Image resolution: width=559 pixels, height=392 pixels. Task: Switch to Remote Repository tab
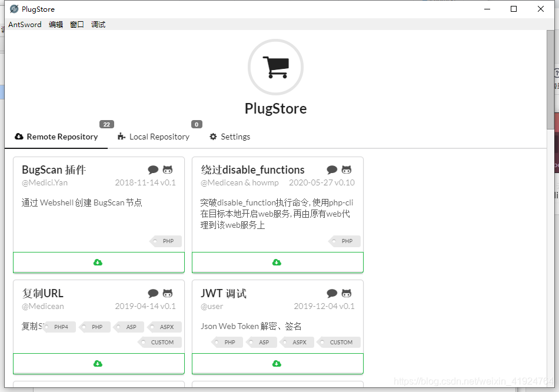(x=56, y=137)
